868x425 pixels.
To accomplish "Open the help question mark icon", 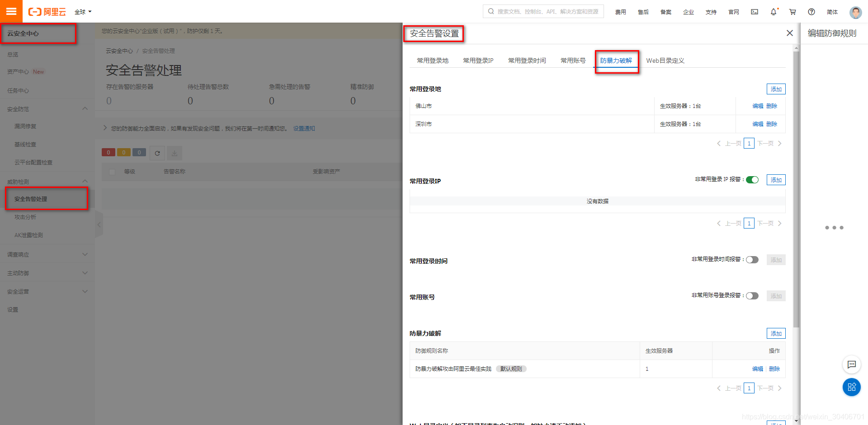I will [x=811, y=12].
